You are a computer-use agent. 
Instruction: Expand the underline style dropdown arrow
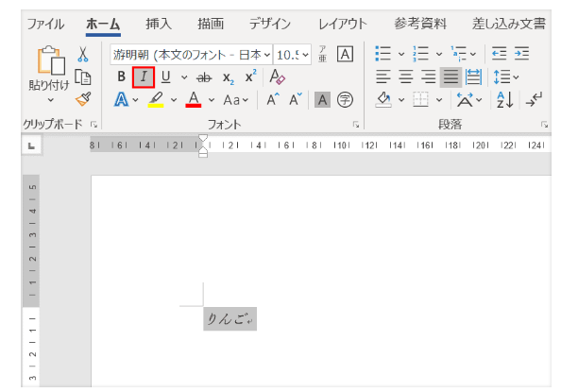[183, 77]
